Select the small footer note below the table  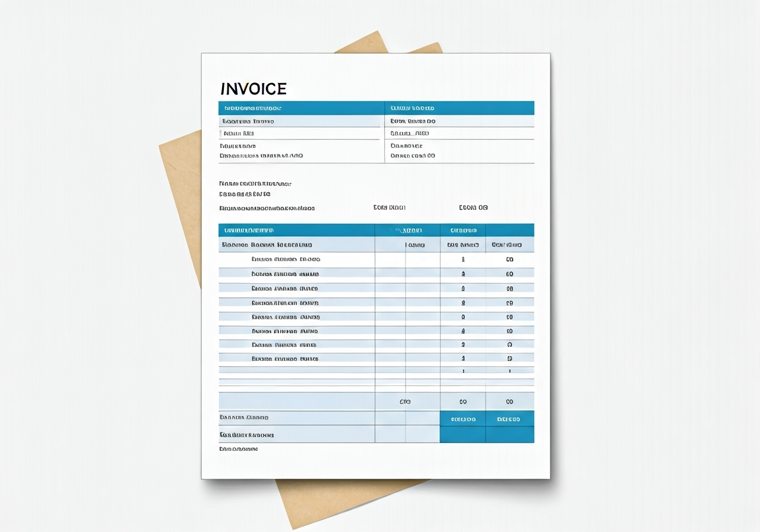(x=239, y=449)
